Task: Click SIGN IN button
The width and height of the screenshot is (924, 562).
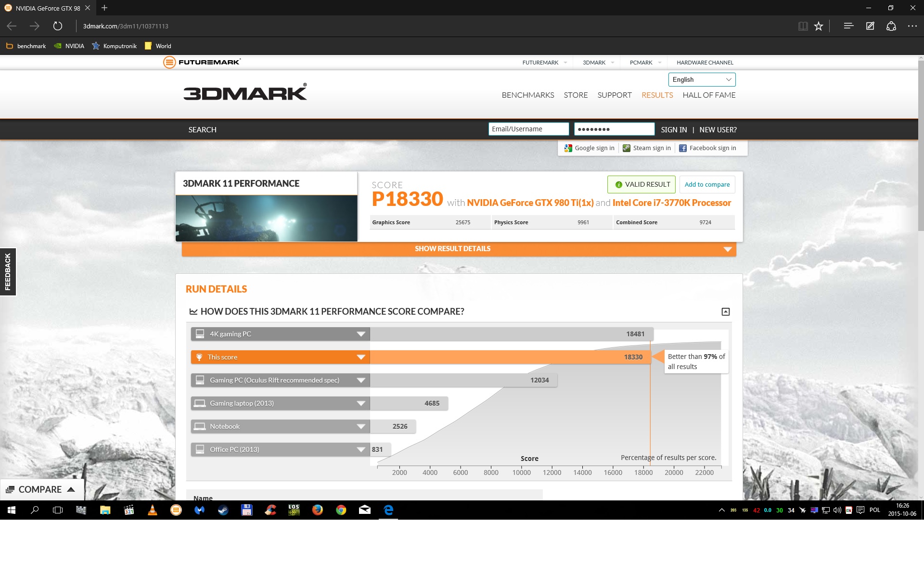Action: coord(674,130)
